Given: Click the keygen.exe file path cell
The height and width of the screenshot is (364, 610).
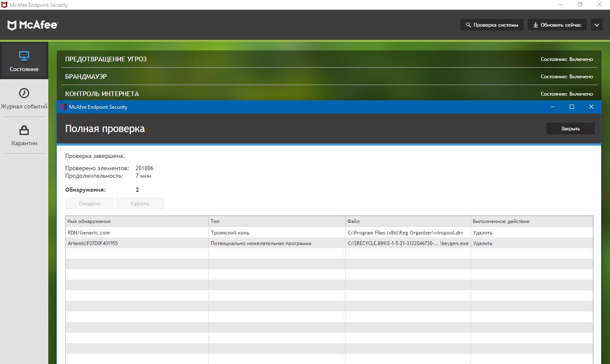Looking at the screenshot, I should (408, 243).
